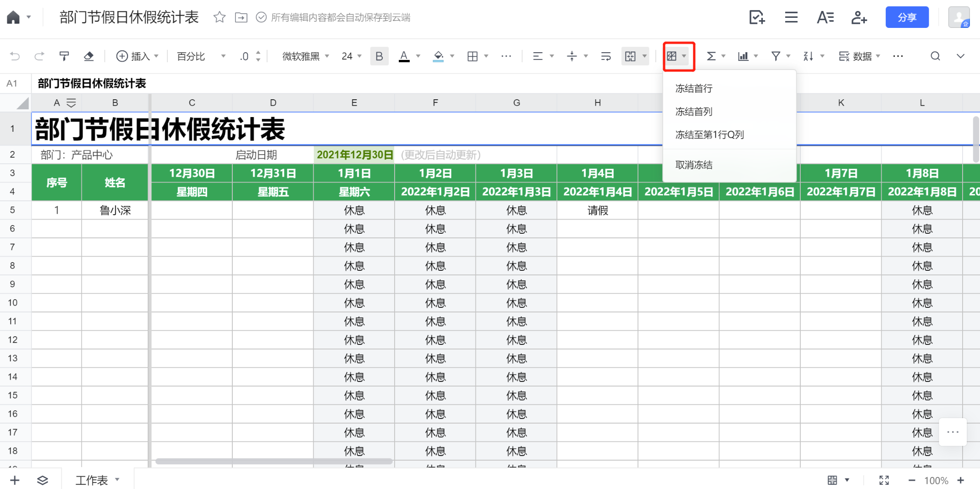Click the sum formula sigma icon
980x489 pixels.
[x=711, y=56]
